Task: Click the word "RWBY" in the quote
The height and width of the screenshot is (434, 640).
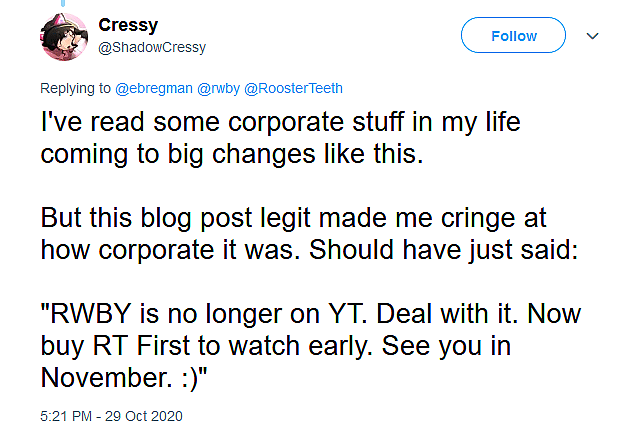Action: [x=89, y=312]
